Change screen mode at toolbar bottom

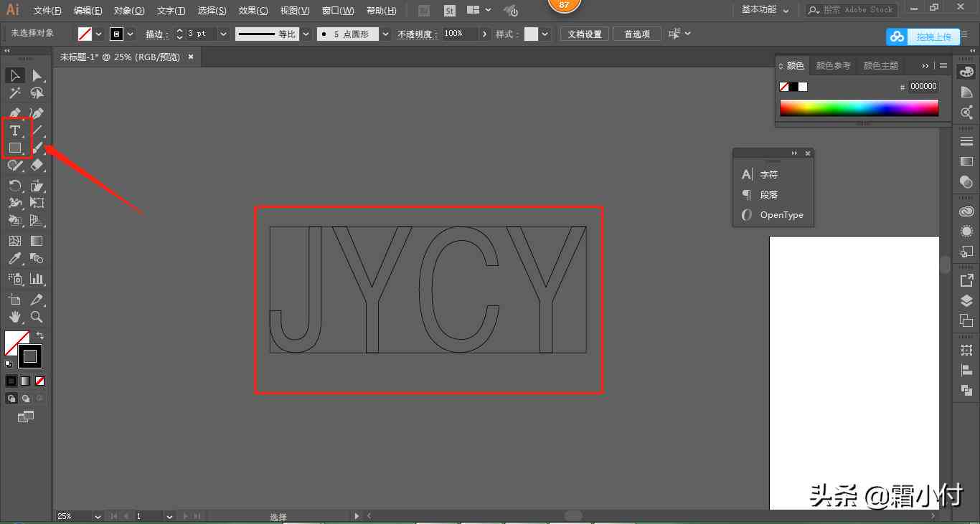(x=26, y=416)
